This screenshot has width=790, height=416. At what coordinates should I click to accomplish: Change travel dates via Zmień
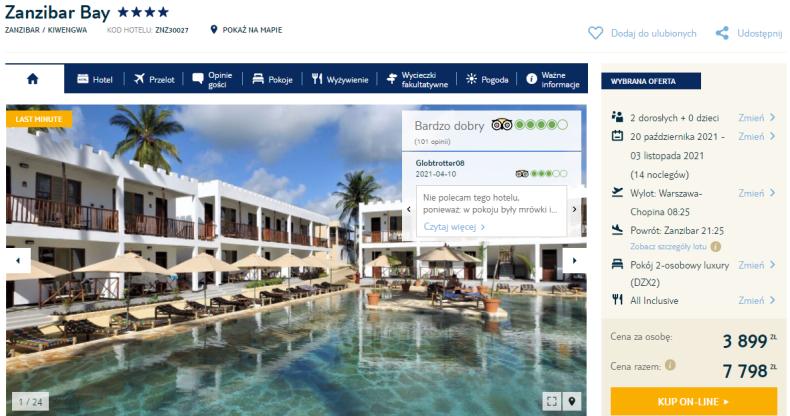coord(756,136)
